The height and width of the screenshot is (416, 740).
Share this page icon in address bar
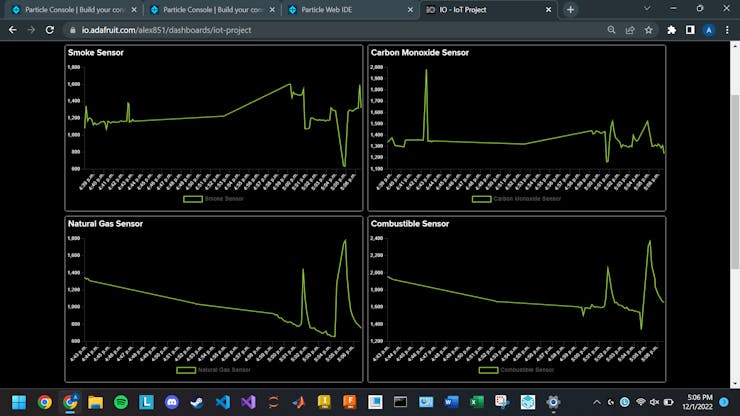pyautogui.click(x=630, y=30)
